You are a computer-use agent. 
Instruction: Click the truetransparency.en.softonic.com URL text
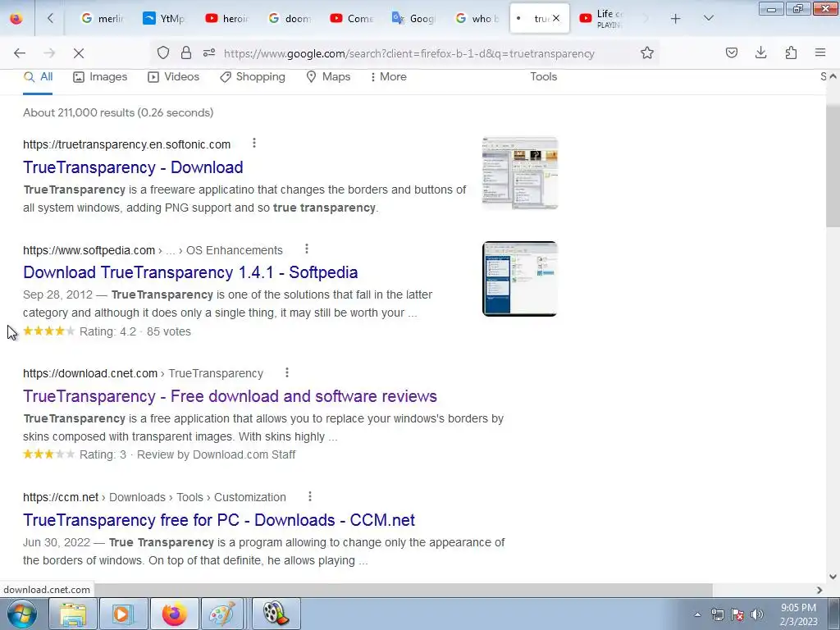coord(126,144)
